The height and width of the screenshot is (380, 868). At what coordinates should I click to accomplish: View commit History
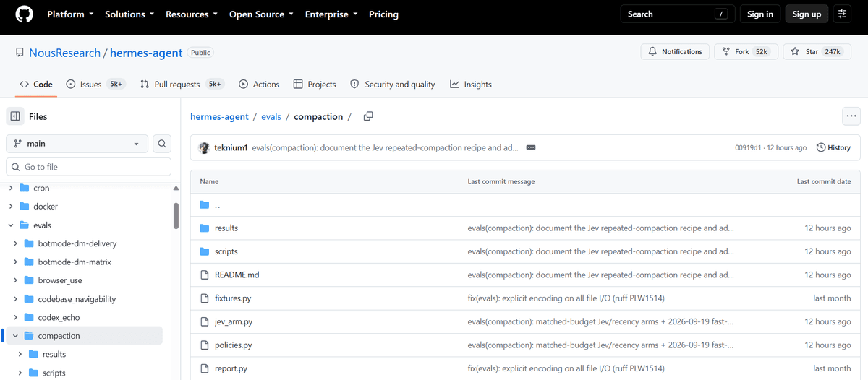click(833, 147)
